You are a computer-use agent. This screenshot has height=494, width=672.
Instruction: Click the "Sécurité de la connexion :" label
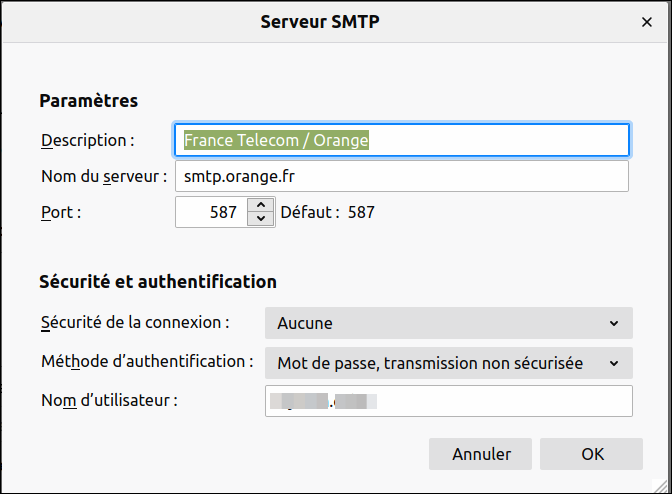[x=136, y=322]
